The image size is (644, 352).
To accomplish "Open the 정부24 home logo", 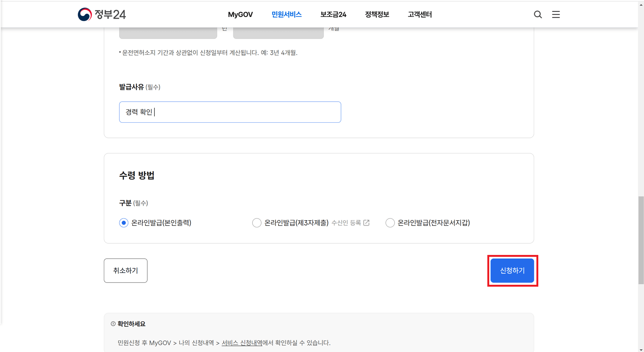I will coord(102,14).
